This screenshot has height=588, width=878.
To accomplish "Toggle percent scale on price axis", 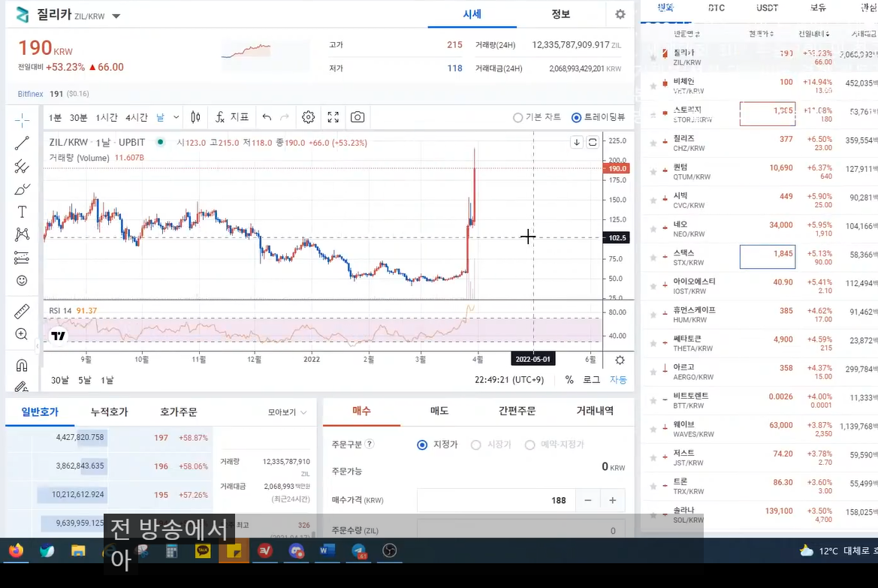I will [569, 380].
